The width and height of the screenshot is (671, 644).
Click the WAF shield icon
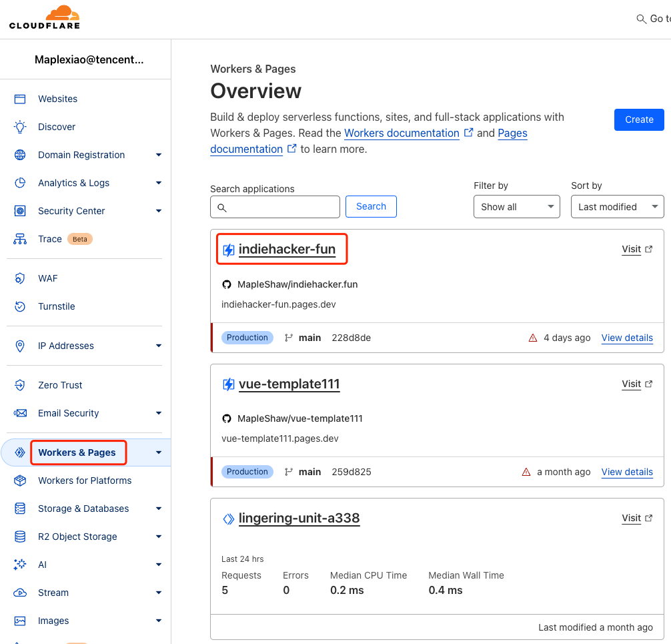[19, 278]
